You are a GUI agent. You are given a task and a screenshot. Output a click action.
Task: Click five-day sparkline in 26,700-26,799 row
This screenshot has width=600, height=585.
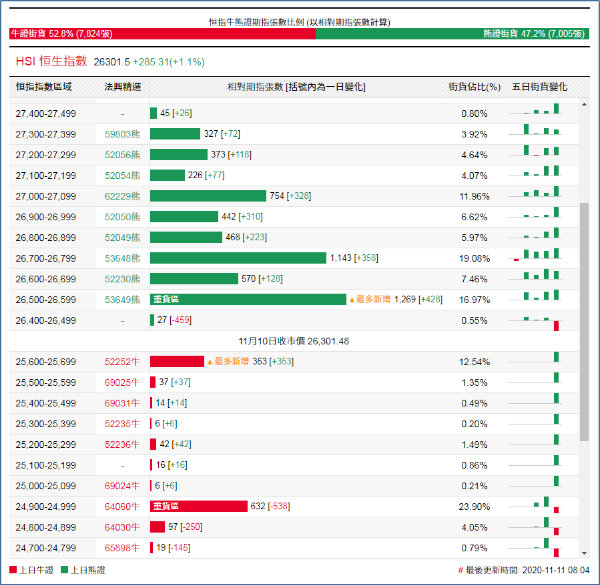coord(535,254)
